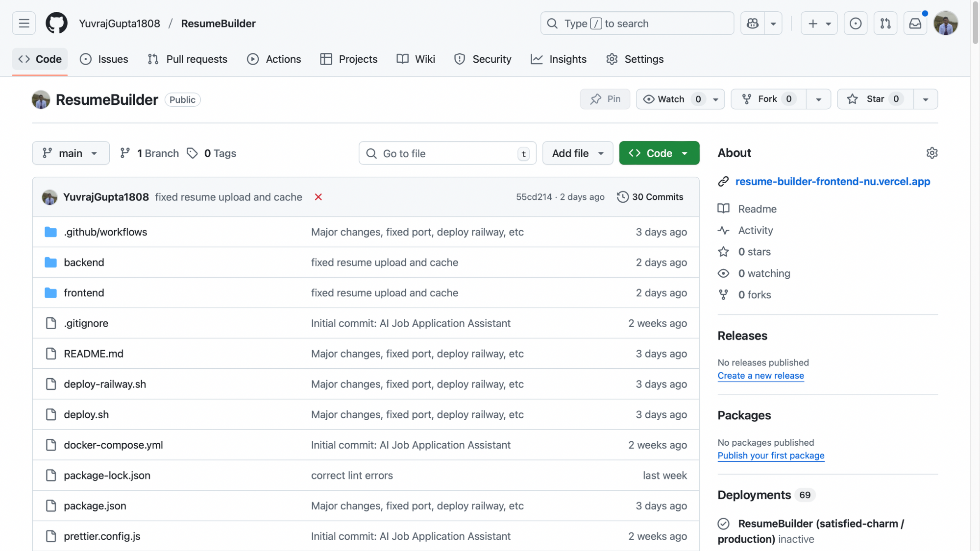The height and width of the screenshot is (551, 980).
Task: Star the ResumeBuilder repository
Action: (x=875, y=99)
